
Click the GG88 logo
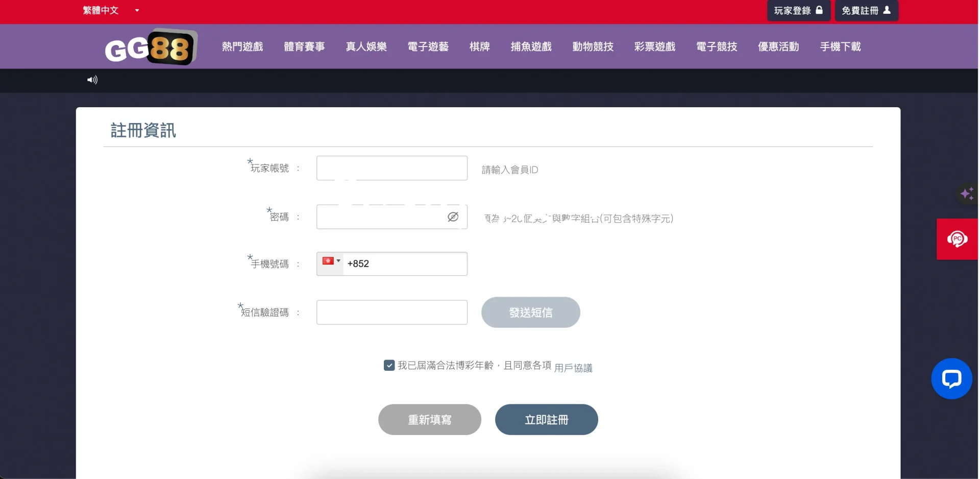point(151,47)
